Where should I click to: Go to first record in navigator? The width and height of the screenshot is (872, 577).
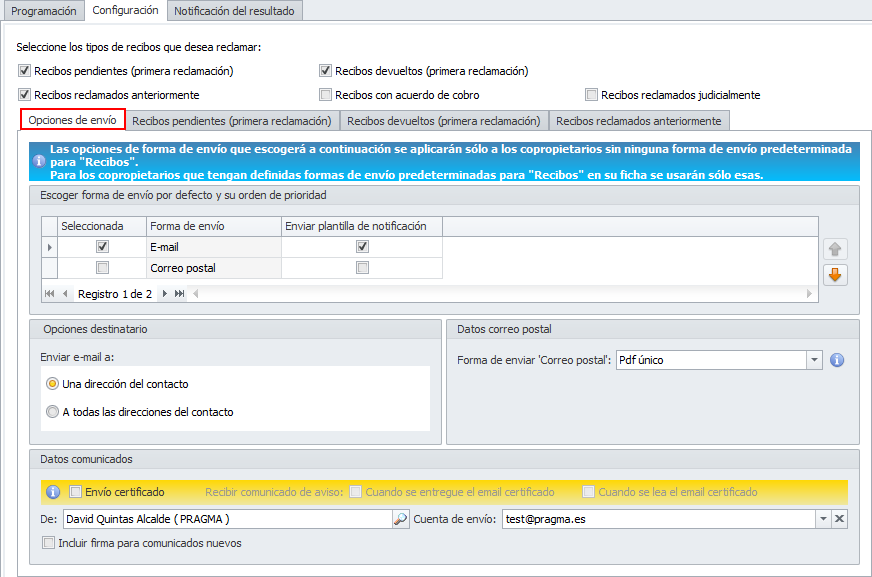pos(49,294)
